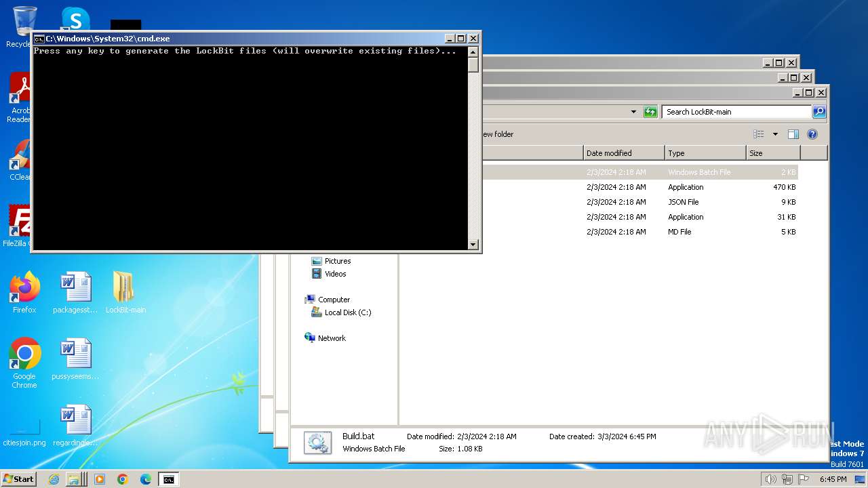Click the New folder toolbar button
Viewport: 868px width, 488px height.
(498, 134)
